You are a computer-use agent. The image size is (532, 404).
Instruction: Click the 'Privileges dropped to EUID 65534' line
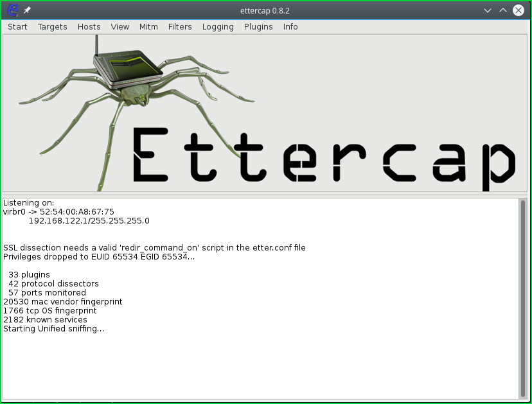pyautogui.click(x=99, y=257)
